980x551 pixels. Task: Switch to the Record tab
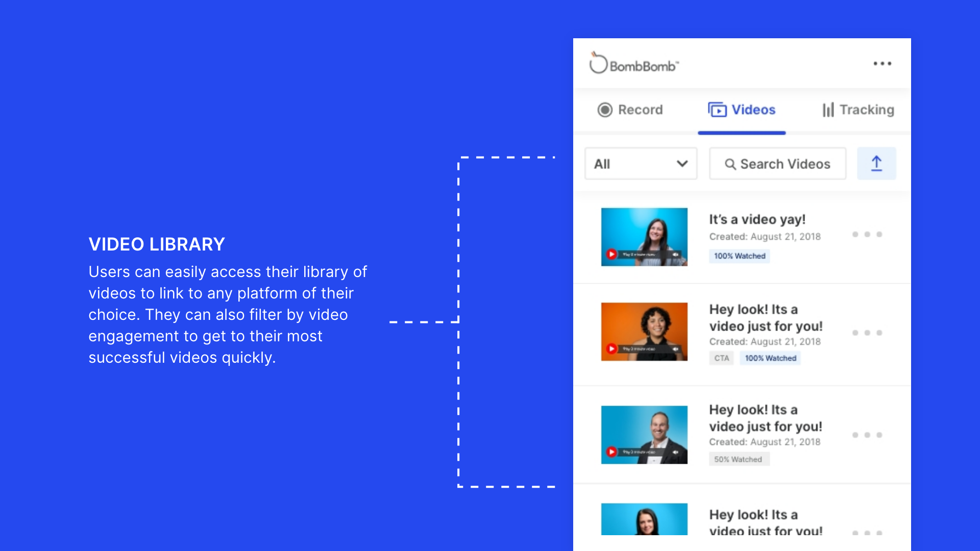coord(630,110)
